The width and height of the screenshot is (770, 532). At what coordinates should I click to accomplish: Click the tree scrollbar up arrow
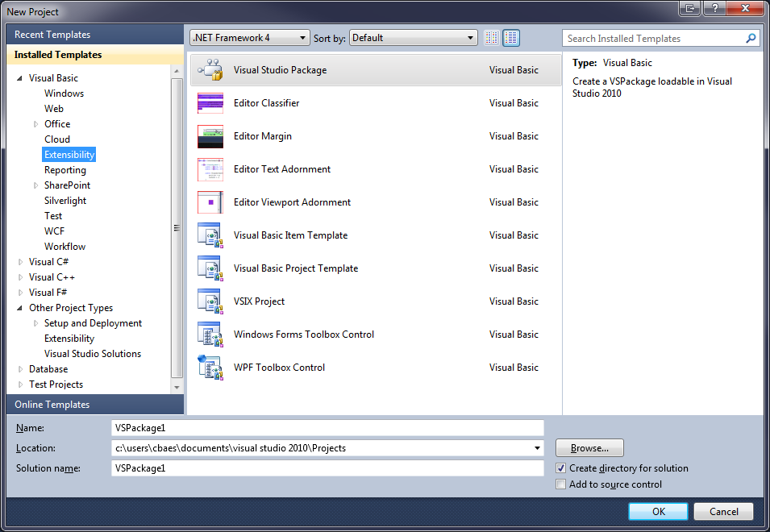click(x=177, y=71)
